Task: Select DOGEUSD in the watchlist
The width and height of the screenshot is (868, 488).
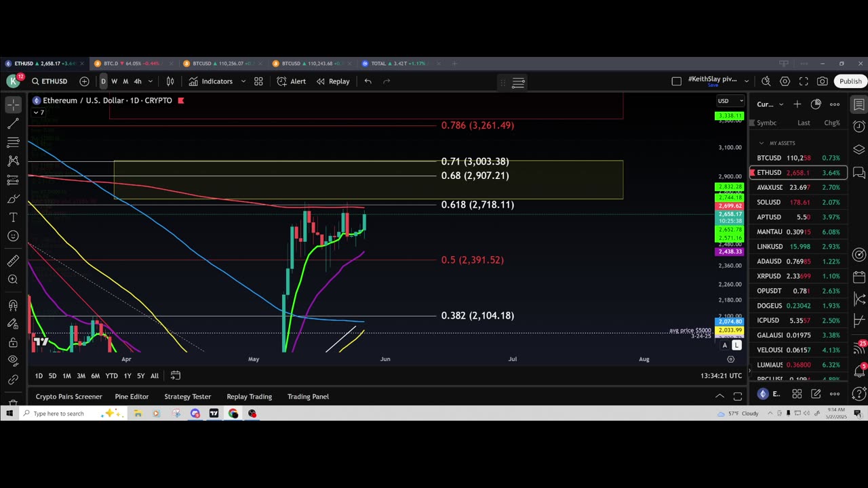Action: tap(798, 306)
